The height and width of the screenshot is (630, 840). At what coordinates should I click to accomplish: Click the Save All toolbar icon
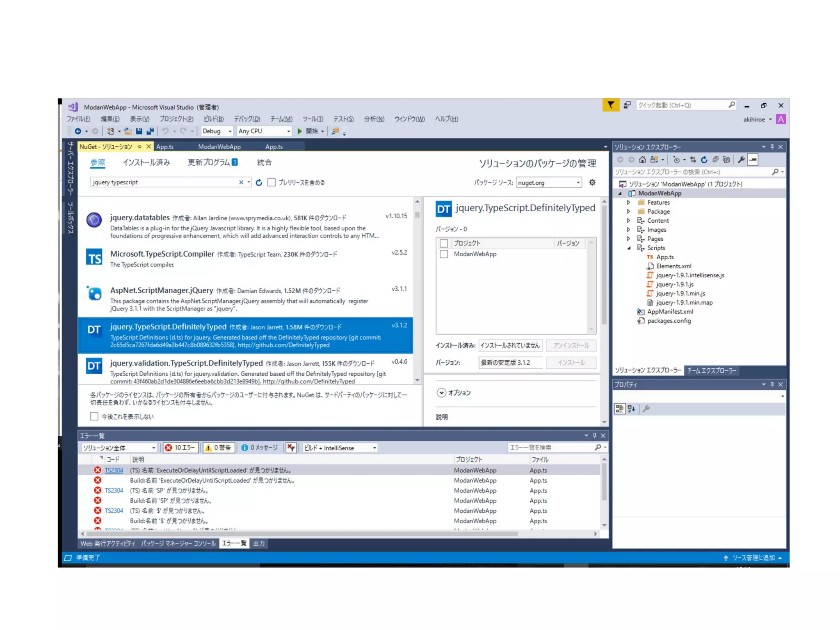[150, 131]
